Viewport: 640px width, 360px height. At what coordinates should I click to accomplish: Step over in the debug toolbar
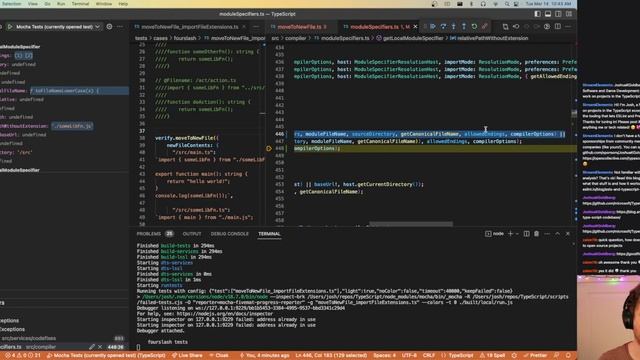(x=443, y=27)
